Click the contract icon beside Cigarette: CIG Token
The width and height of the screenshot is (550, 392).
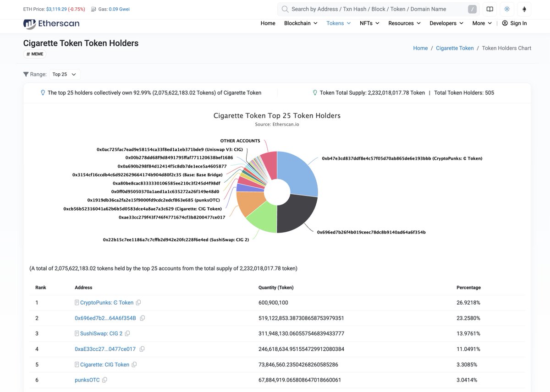[x=77, y=365]
